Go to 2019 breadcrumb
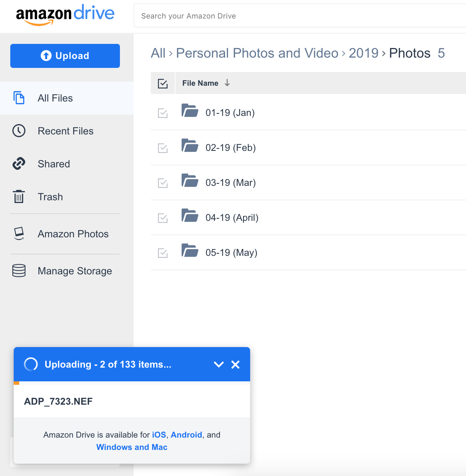 (x=364, y=53)
